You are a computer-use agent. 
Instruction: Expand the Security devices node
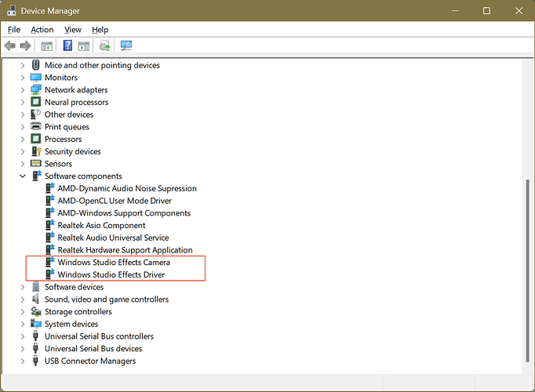23,151
